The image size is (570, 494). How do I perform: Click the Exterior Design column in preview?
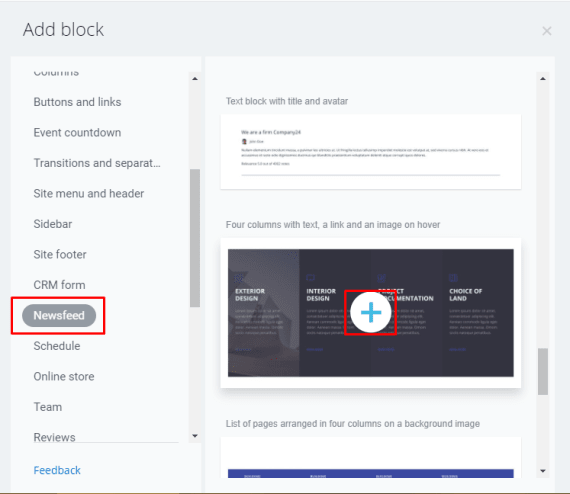[x=264, y=313]
